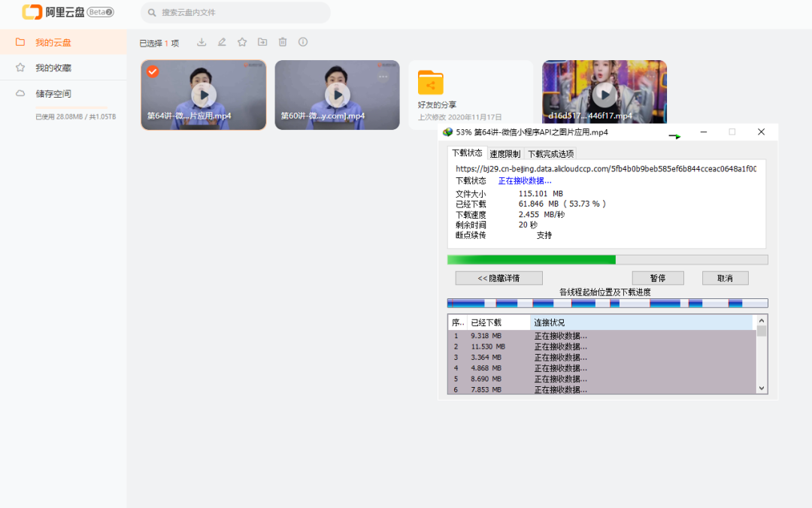Click the rename pencil icon
Viewport: 812px width, 508px height.
click(x=222, y=43)
